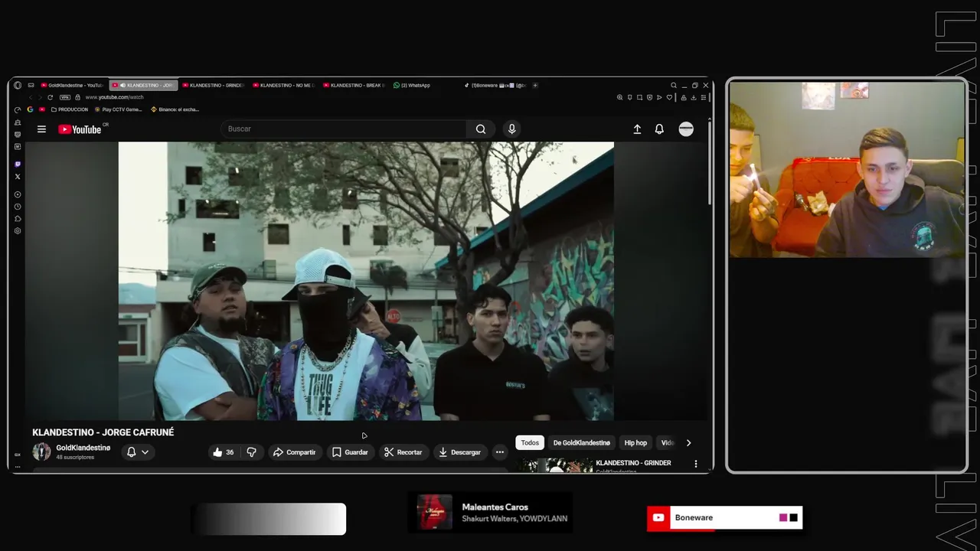Viewport: 980px width, 551px height.
Task: Open the player icon in the address bar
Action: tap(660, 97)
